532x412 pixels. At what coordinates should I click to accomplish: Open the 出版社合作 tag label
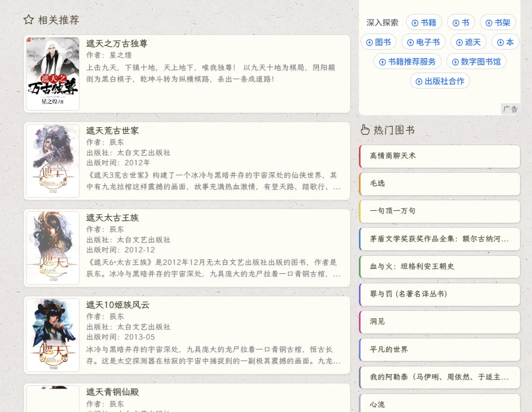click(444, 81)
